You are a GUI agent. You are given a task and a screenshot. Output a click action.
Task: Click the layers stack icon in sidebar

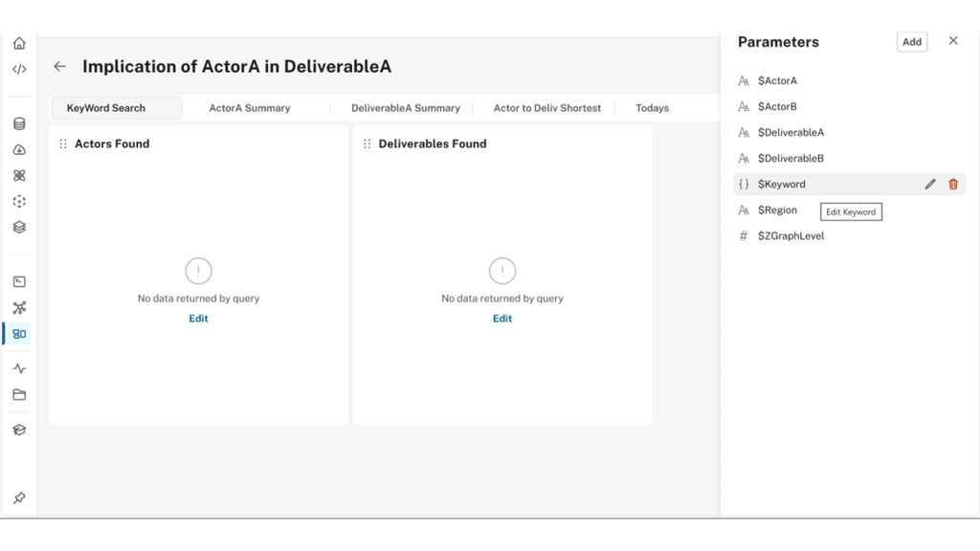pos(19,228)
